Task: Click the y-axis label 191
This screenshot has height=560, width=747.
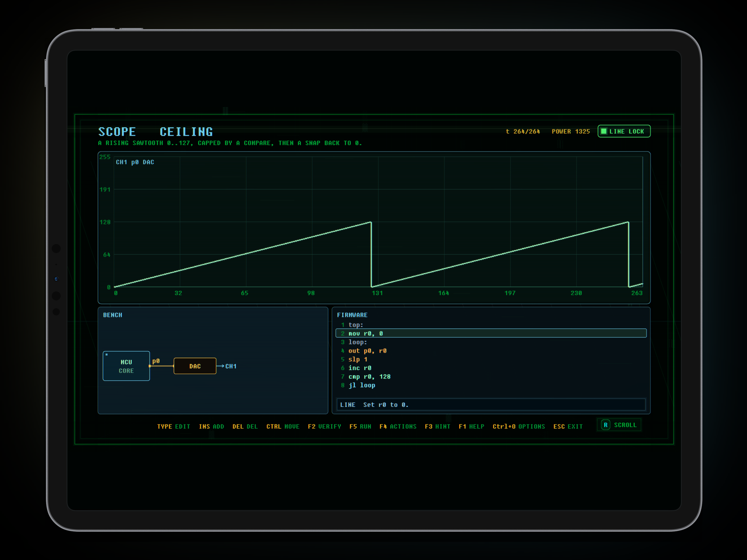Action: click(x=105, y=189)
